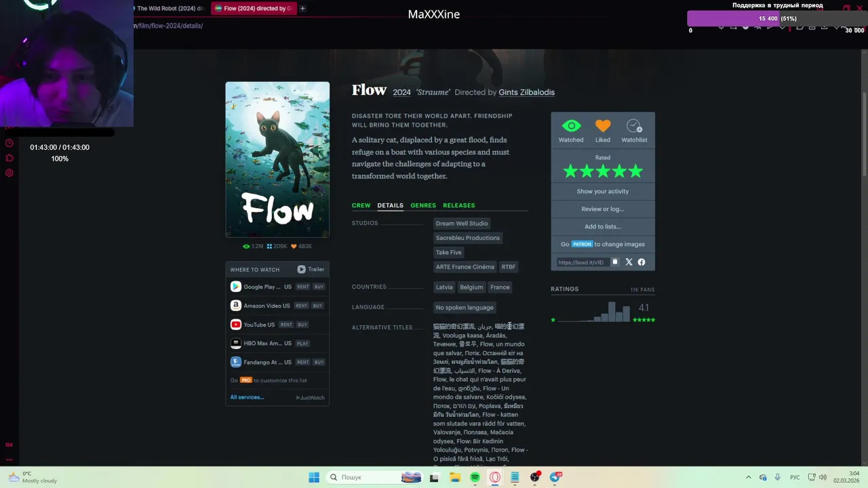Viewport: 868px width, 488px height.
Task: Click the Flow movie poster
Action: 277,160
